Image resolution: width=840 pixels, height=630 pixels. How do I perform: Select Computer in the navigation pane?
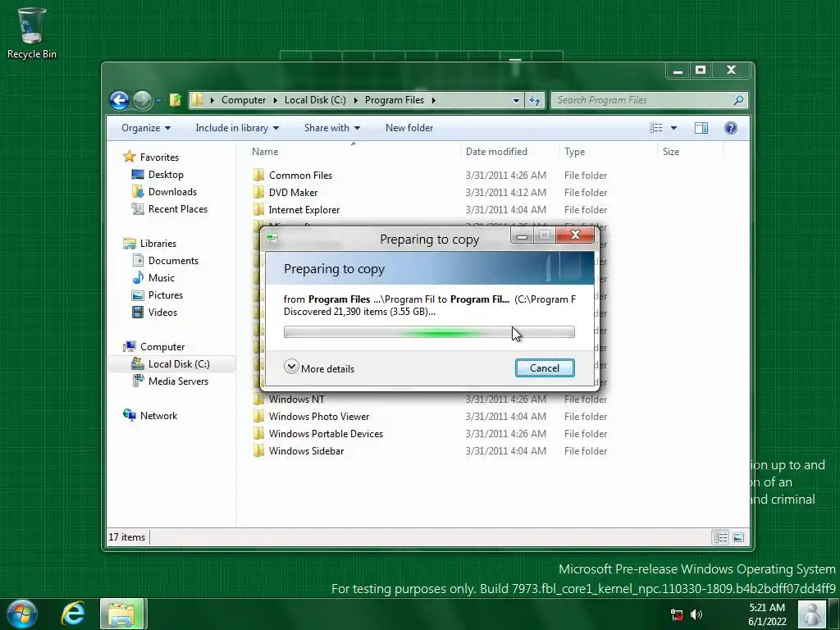[x=162, y=347]
